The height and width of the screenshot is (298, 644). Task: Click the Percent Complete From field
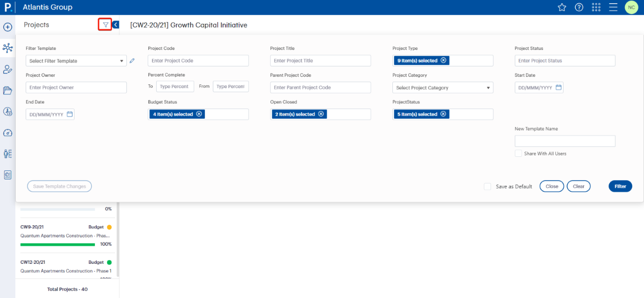[230, 86]
